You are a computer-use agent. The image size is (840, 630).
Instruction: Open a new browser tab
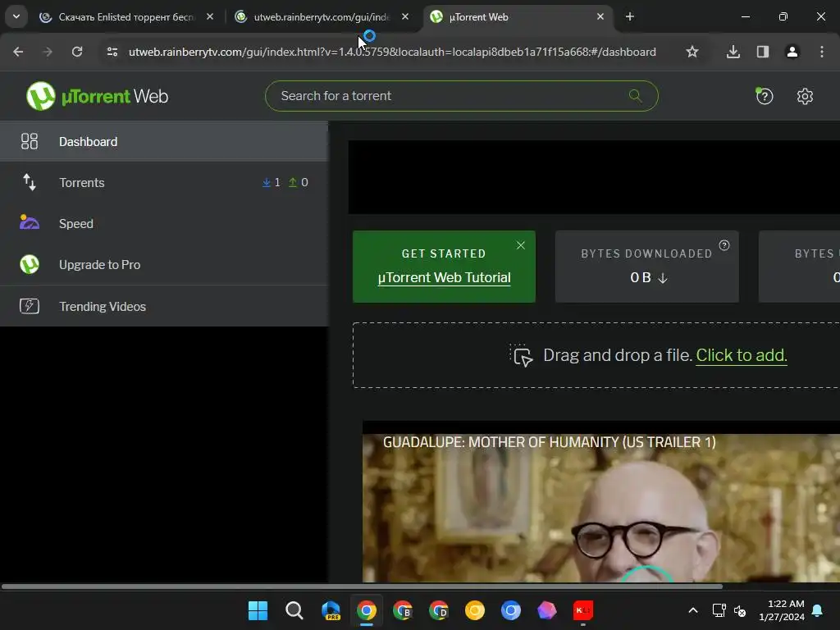coord(630,16)
